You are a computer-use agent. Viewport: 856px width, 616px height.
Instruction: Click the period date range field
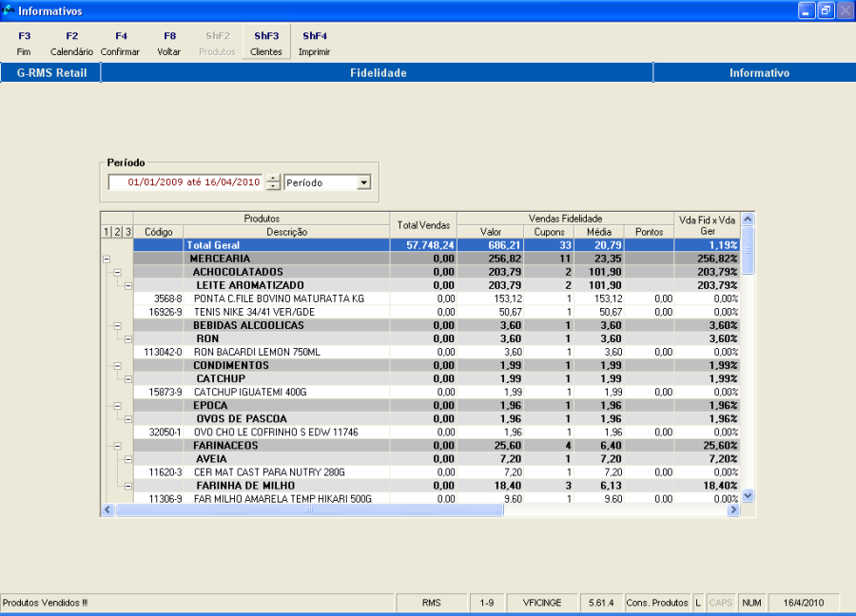(185, 183)
